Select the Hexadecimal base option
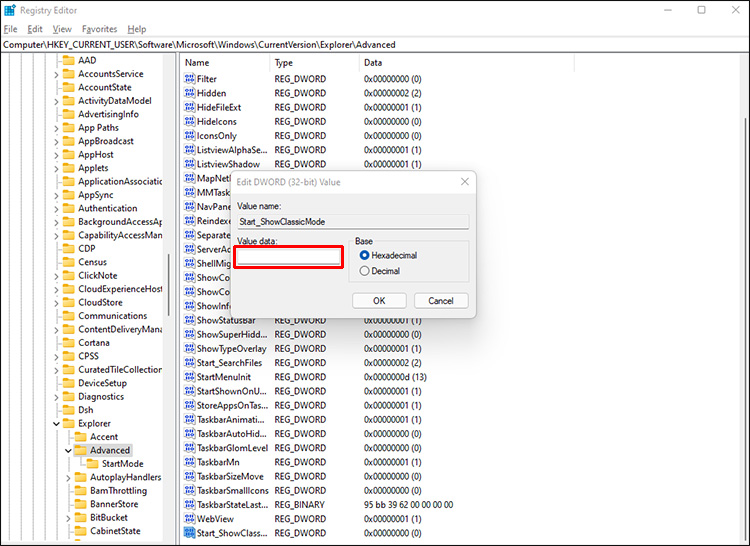Viewport: 750px width, 546px height. (388, 255)
